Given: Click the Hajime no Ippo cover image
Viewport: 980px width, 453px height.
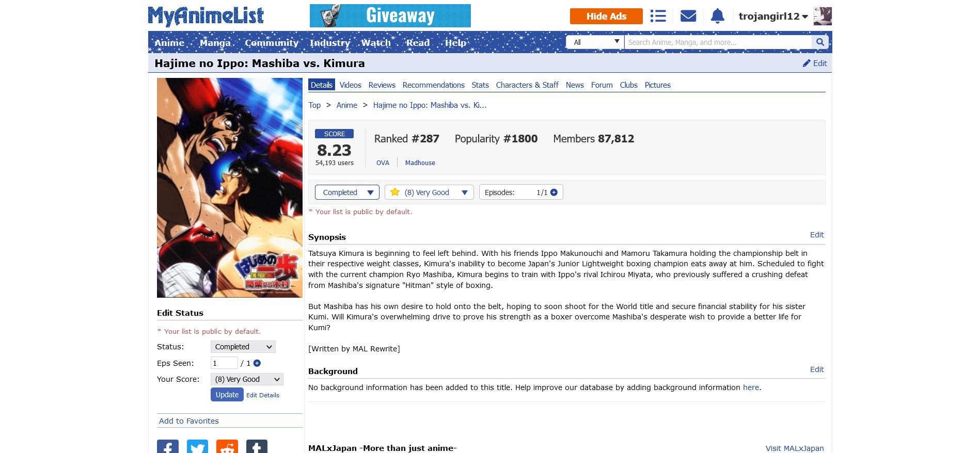Looking at the screenshot, I should pos(230,188).
